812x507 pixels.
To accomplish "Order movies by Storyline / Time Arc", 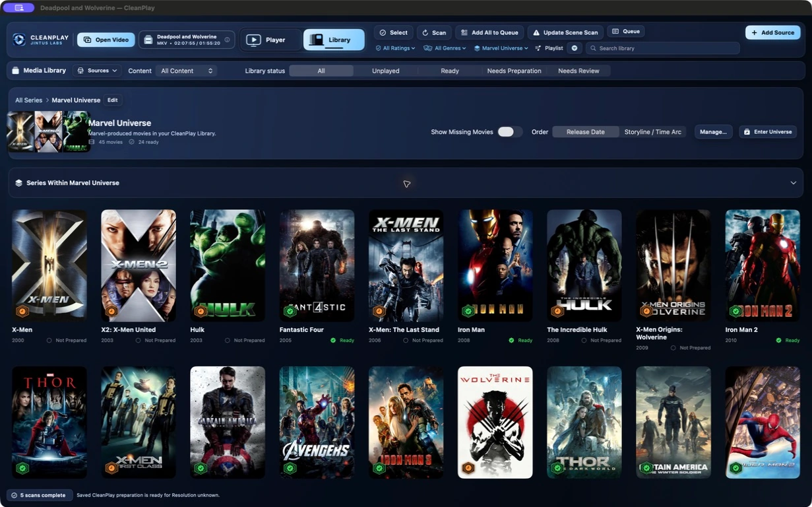I will point(652,132).
